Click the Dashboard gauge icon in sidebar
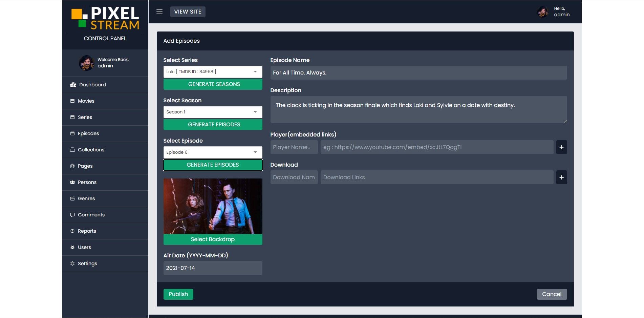 (73, 85)
